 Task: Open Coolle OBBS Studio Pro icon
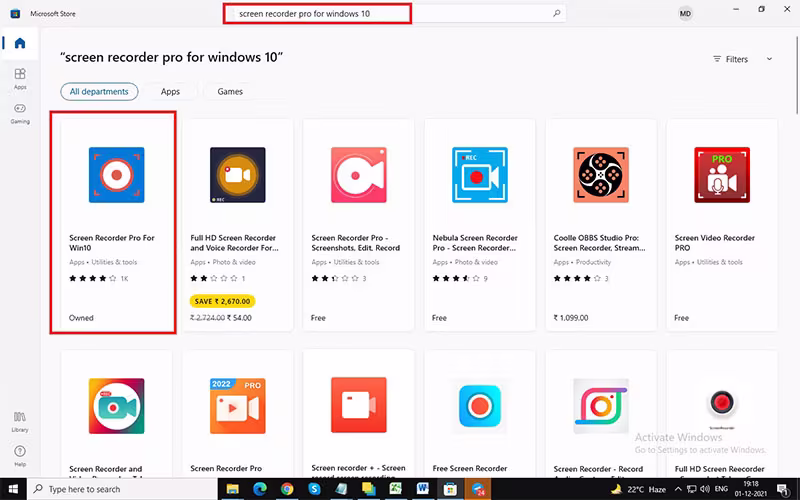click(601, 175)
